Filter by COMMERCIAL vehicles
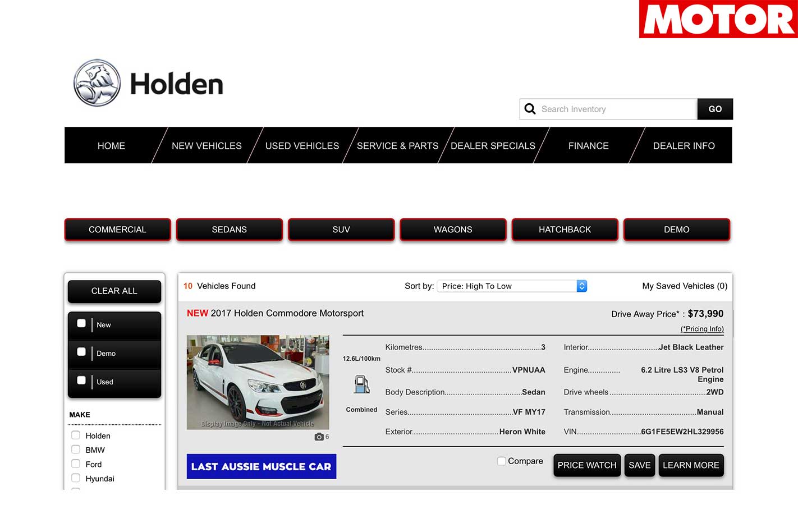Viewport: 798px width, 532px height. click(x=117, y=230)
